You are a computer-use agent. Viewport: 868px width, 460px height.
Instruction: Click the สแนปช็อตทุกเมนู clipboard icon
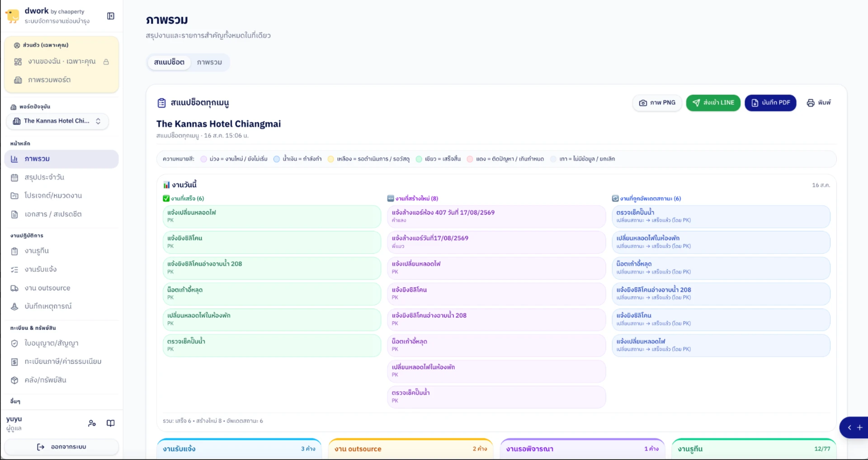(161, 103)
